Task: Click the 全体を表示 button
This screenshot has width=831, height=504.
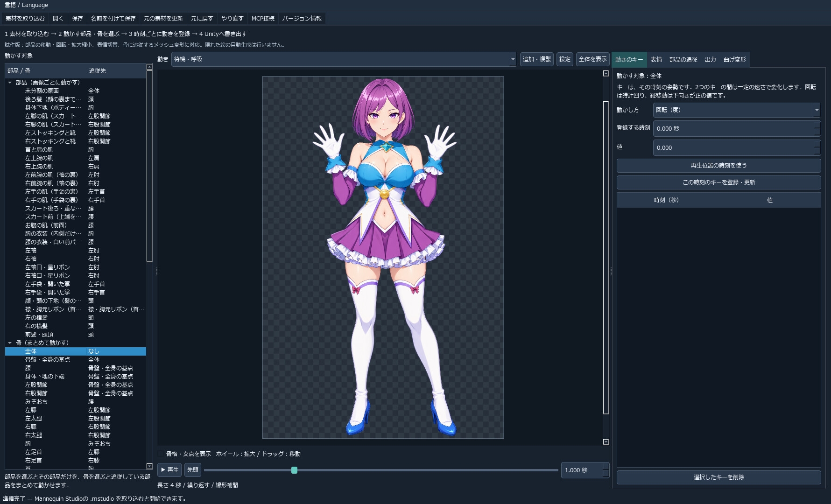Action: click(x=592, y=59)
